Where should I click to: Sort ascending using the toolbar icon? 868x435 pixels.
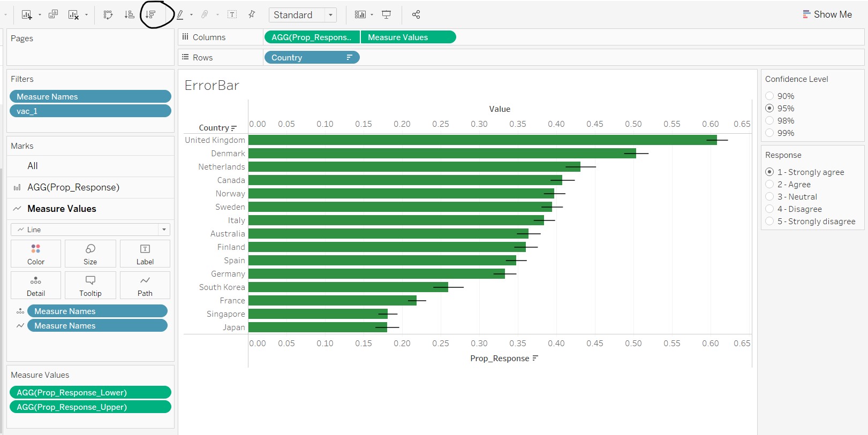coord(129,15)
